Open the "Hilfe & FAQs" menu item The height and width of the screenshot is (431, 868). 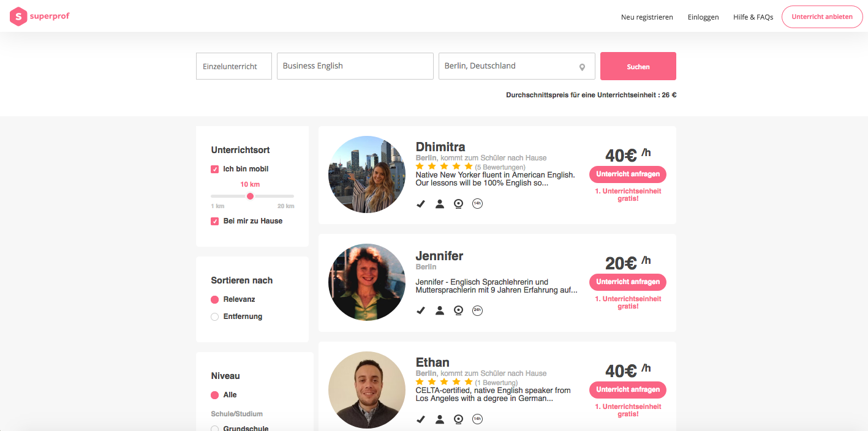point(753,17)
